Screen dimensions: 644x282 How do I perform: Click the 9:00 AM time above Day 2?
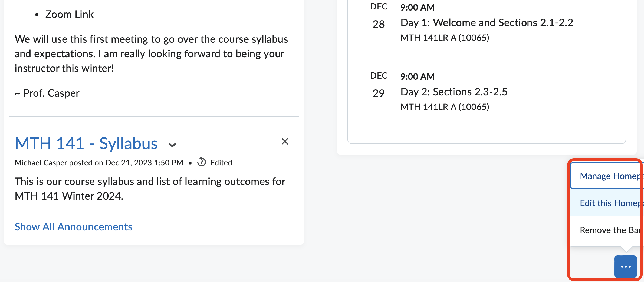tap(417, 77)
